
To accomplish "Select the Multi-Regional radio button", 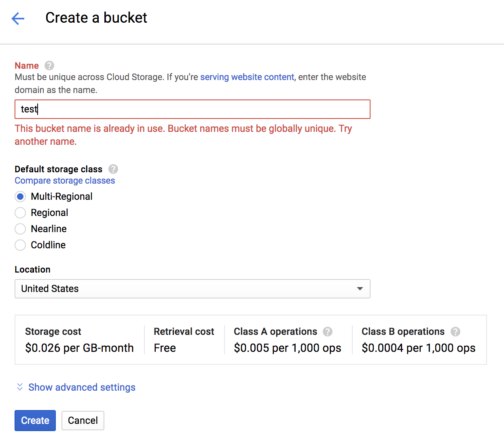I will click(20, 197).
